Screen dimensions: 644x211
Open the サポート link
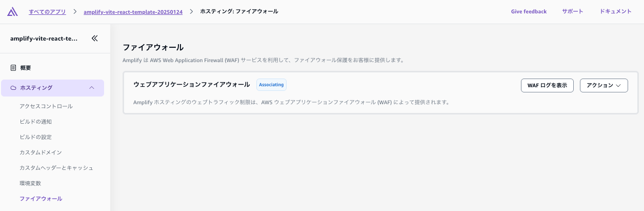coord(572,11)
